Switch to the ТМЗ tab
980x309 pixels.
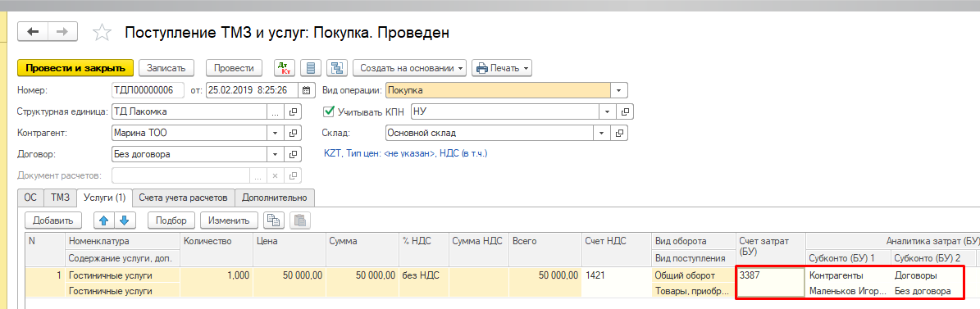[x=60, y=198]
